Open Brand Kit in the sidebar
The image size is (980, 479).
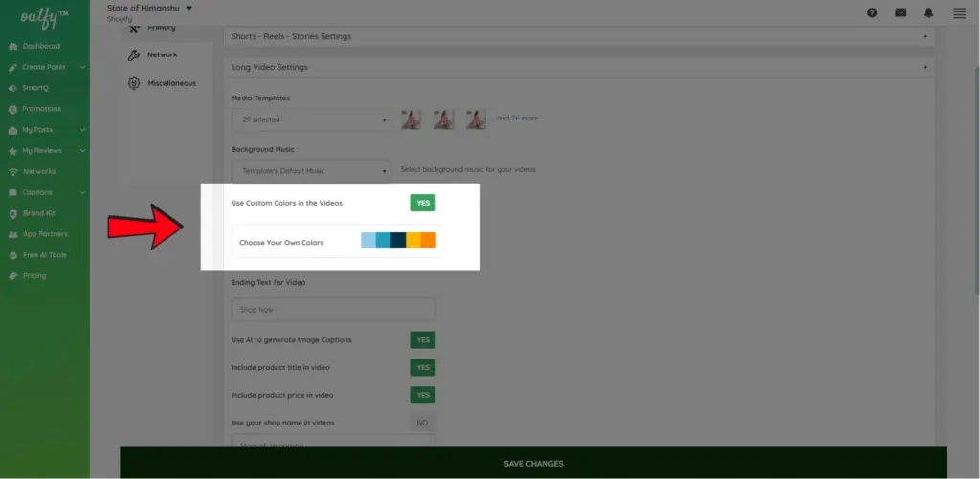38,213
